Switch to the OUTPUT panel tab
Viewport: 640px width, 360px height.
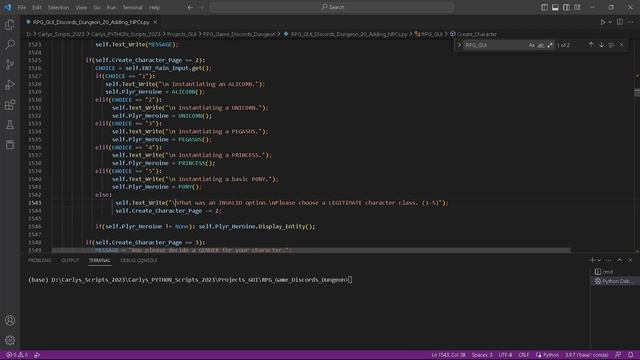click(x=70, y=260)
